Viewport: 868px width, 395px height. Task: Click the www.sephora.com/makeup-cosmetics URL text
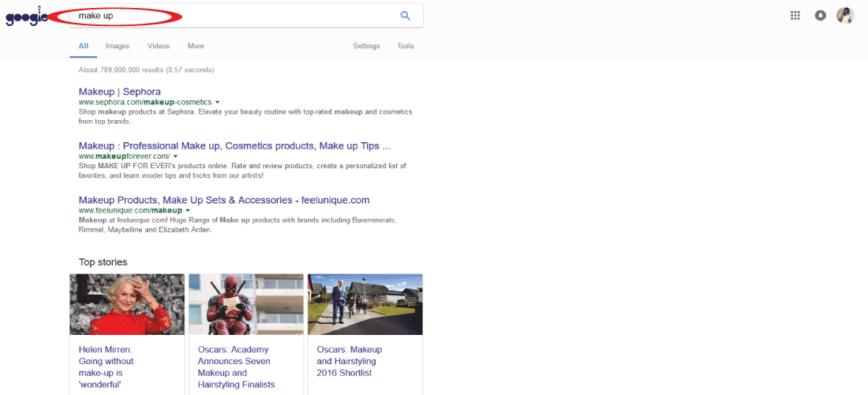(x=145, y=103)
